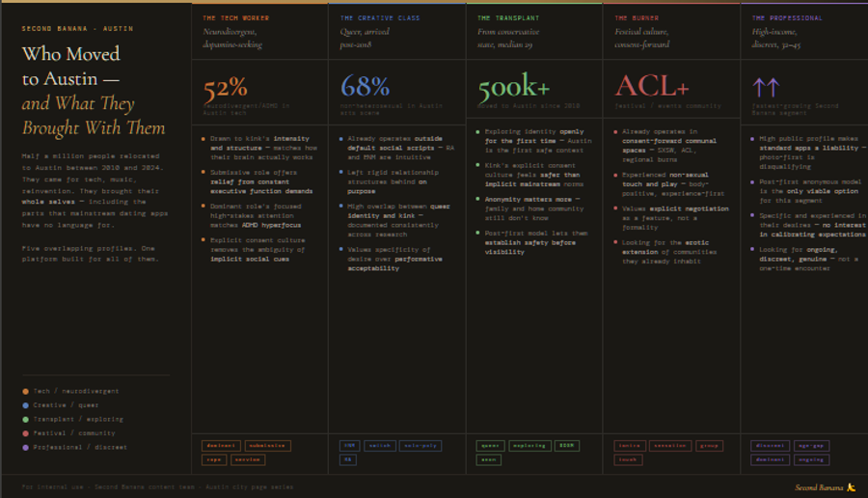Click 'SECOND BANANA - AUSTIN' header text
Image resolution: width=868 pixels, height=498 pixels.
point(77,28)
